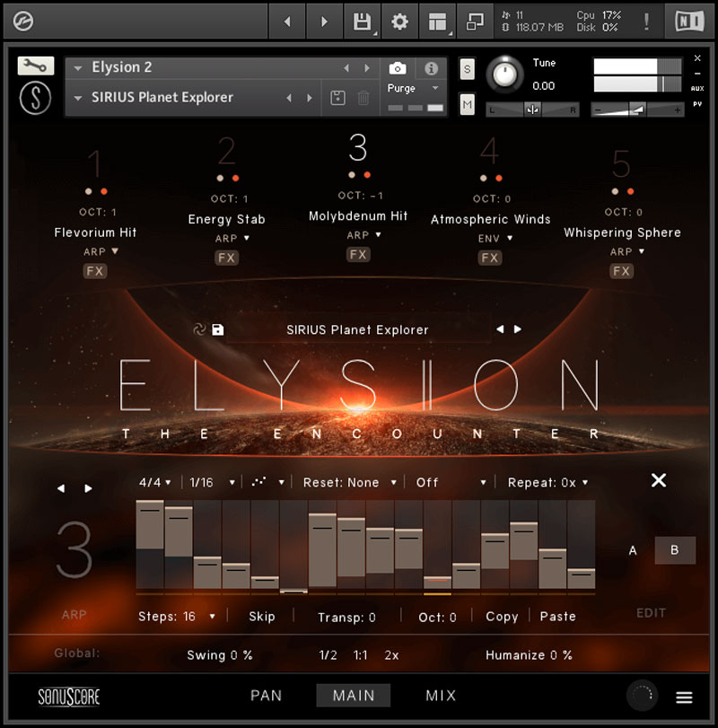Open the arp pattern direction dropdown
This screenshot has width=718, height=728.
click(x=267, y=482)
